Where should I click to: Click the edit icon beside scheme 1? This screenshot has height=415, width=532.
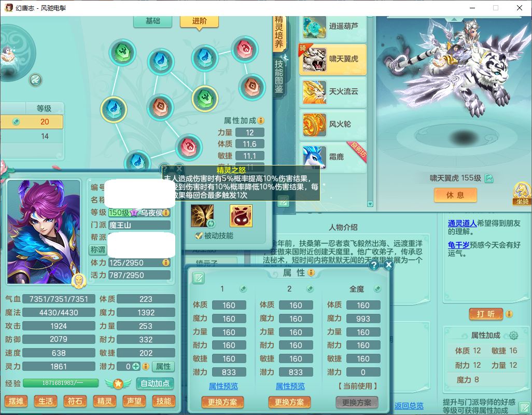click(243, 289)
